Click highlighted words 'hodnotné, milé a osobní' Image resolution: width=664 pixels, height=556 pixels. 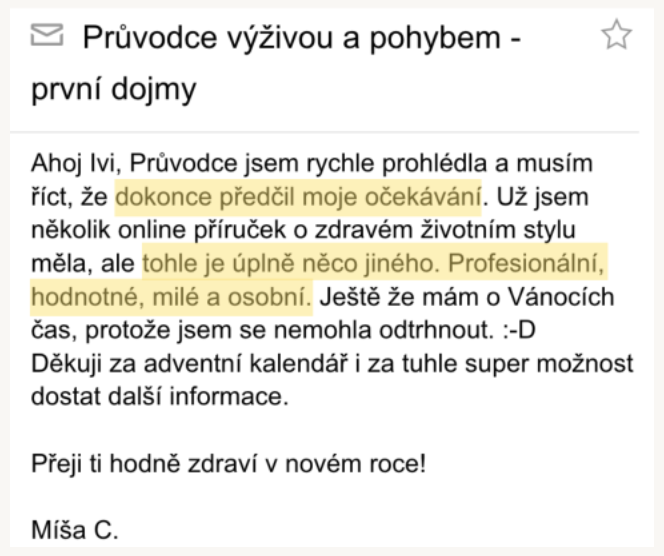(170, 297)
